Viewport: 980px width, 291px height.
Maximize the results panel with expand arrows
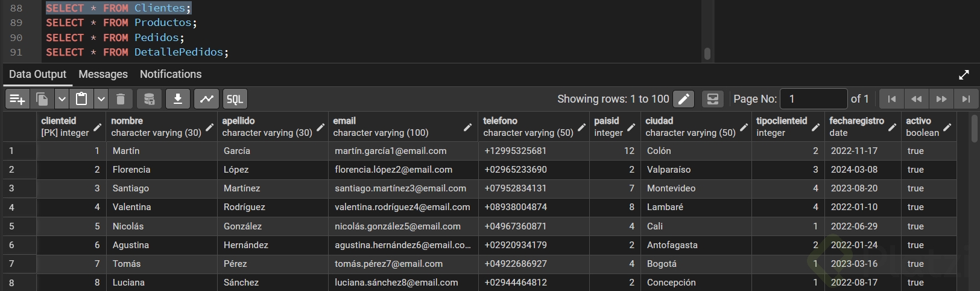click(964, 75)
